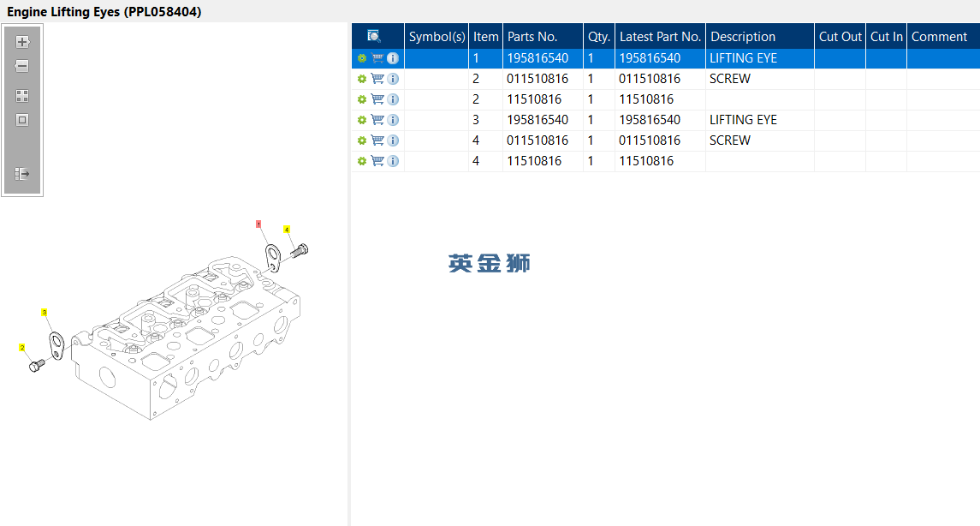Click the search icon in table header
Viewport: 980px width, 526px height.
374,36
